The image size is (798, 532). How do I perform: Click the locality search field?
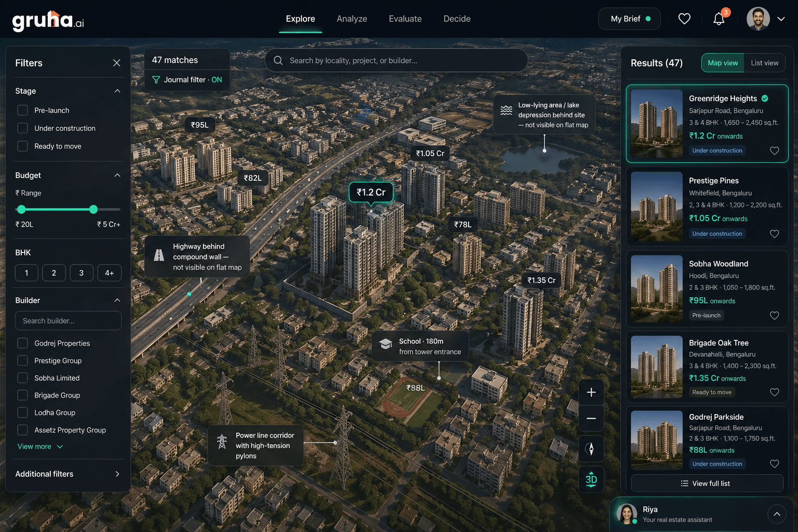point(396,60)
